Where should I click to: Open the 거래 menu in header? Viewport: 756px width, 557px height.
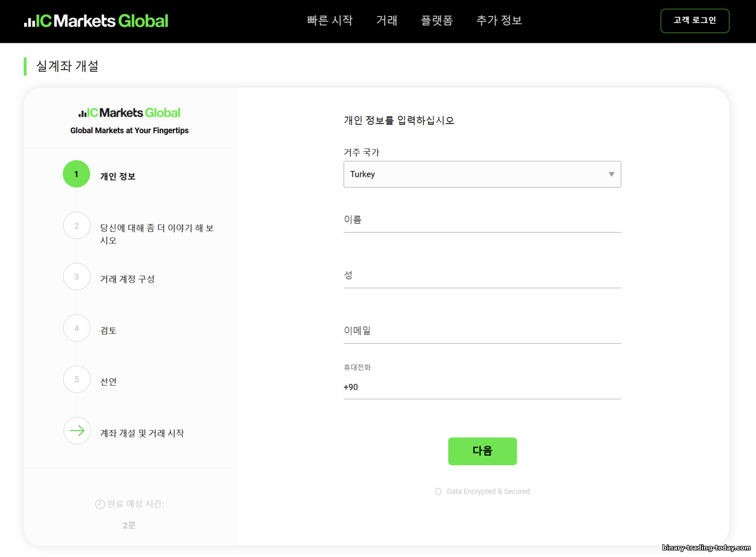point(387,21)
